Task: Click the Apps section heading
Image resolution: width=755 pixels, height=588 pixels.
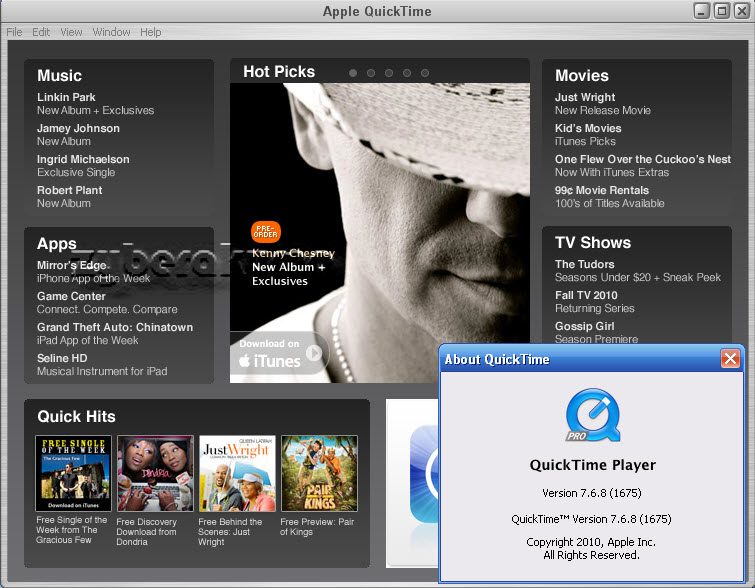Action: 57,244
